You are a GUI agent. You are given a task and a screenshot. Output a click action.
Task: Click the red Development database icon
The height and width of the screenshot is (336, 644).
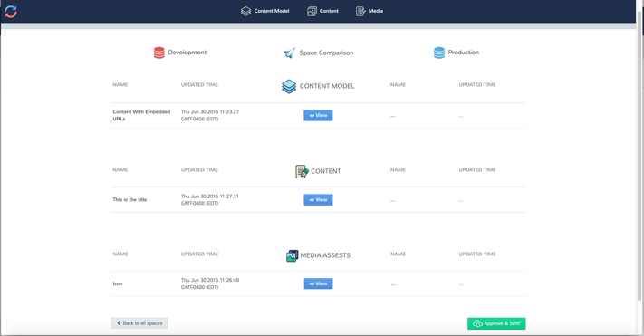(159, 53)
